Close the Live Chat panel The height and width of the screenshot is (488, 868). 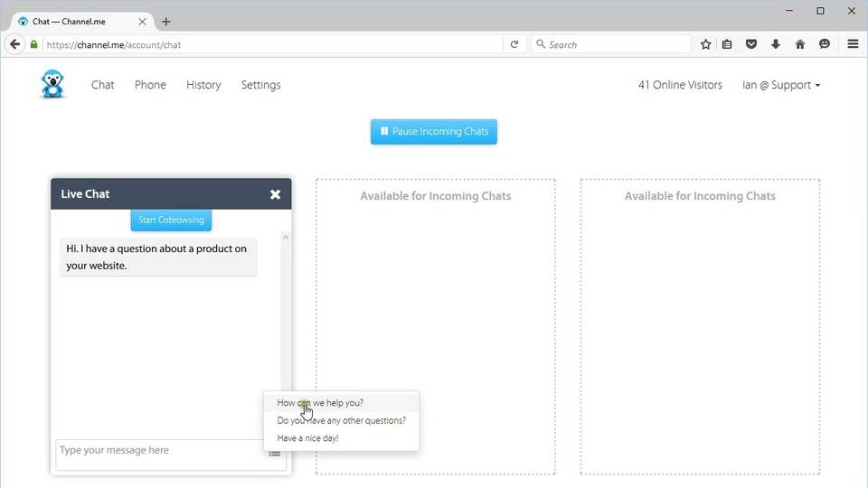tap(275, 194)
